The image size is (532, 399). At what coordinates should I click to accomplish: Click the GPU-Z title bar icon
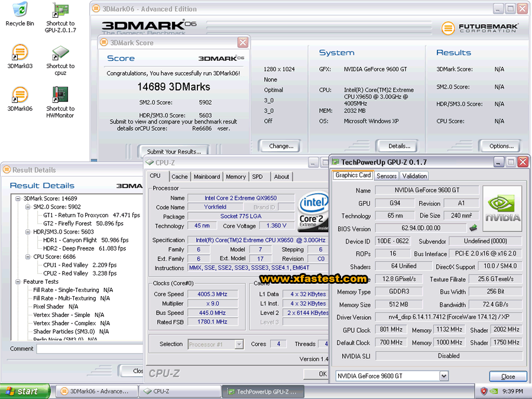click(x=335, y=162)
